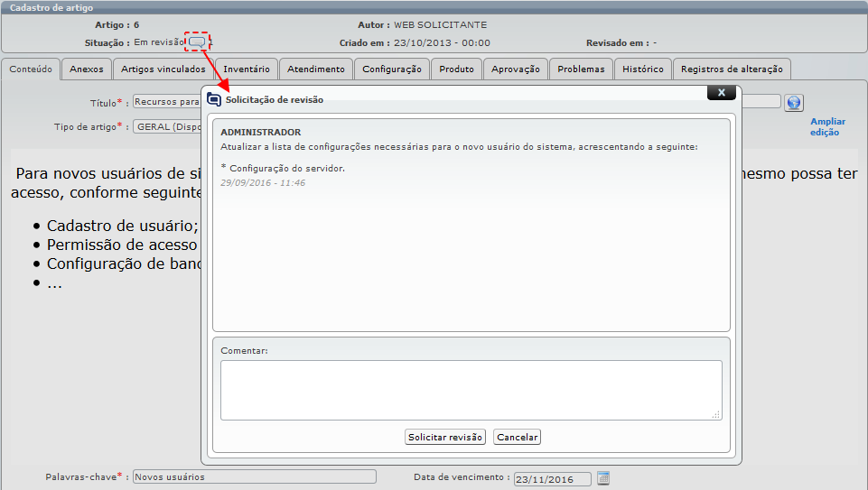Expand the Tipo de artigo dropdown
This screenshot has width=868, height=490.
tap(167, 127)
